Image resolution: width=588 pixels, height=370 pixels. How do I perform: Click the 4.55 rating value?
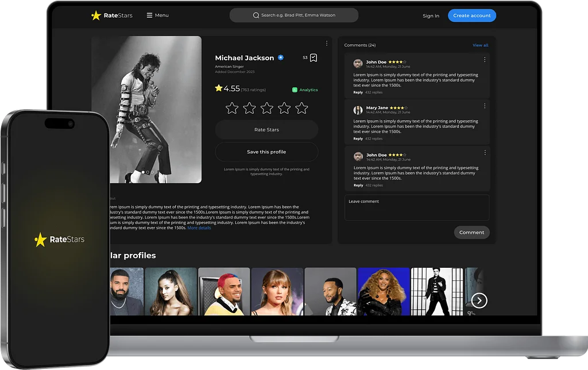pyautogui.click(x=232, y=88)
